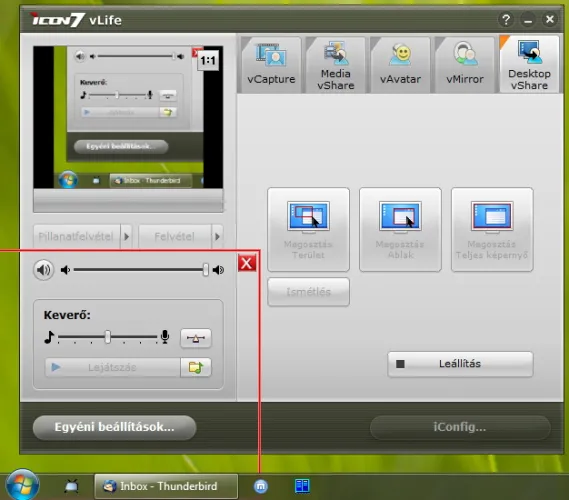The height and width of the screenshot is (500, 569).
Task: Expand the Felvétel arrow dropdown
Action: (217, 237)
